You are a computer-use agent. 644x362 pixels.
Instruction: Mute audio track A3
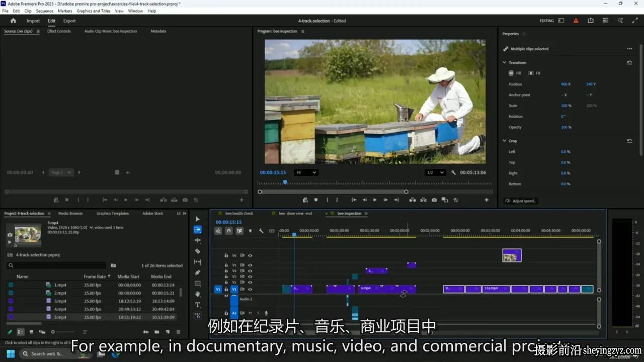[250, 313]
